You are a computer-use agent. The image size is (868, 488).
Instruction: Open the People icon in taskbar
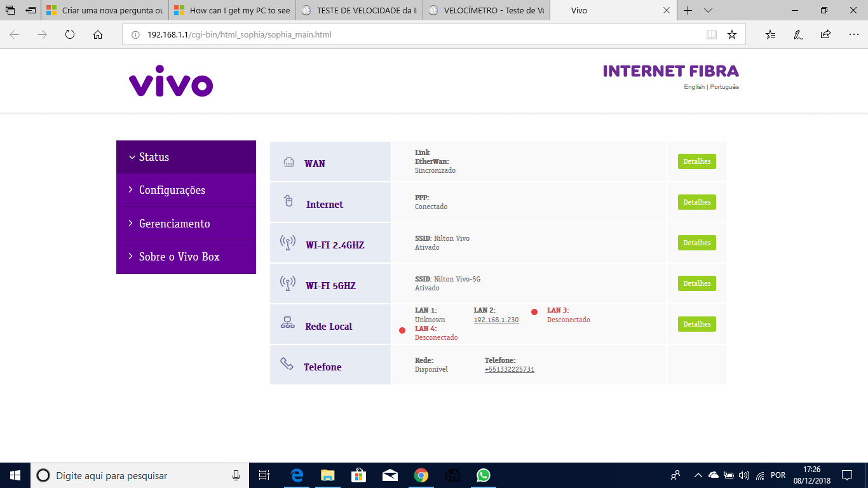[x=675, y=475]
